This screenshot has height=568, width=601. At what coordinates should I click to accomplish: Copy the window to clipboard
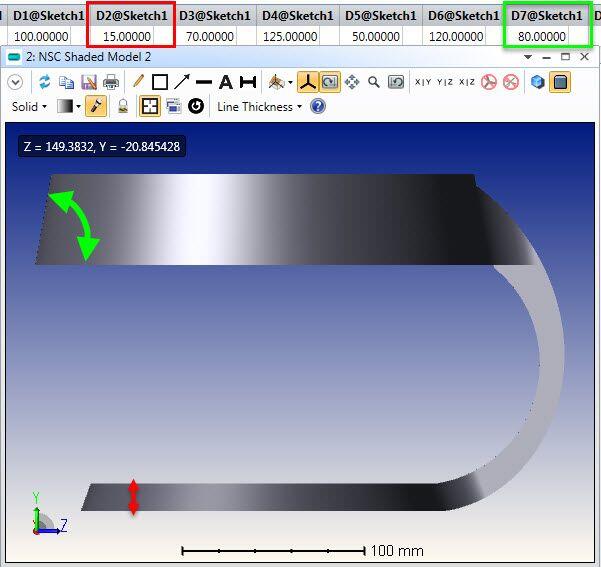pyautogui.click(x=66, y=82)
